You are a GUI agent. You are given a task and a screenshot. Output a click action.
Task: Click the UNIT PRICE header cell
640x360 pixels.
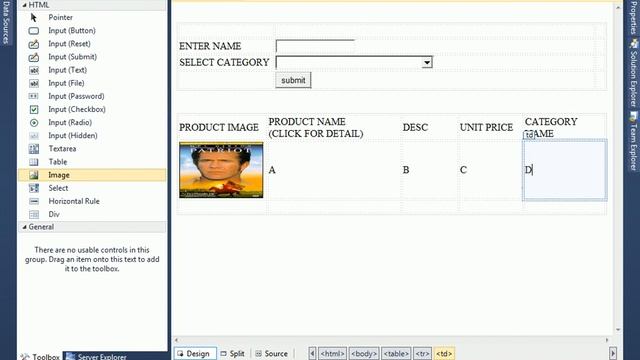point(490,127)
